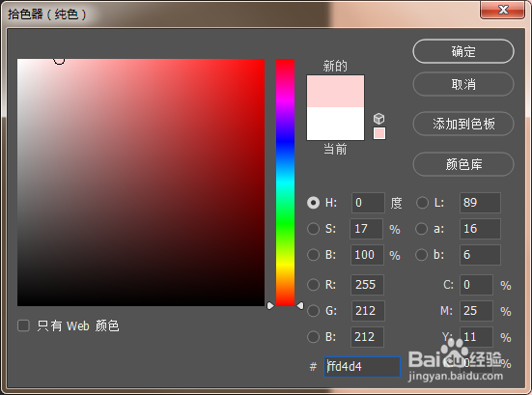Screen dimensions: 532x395
Task: Select the B brightness radio button
Action: [x=313, y=255]
